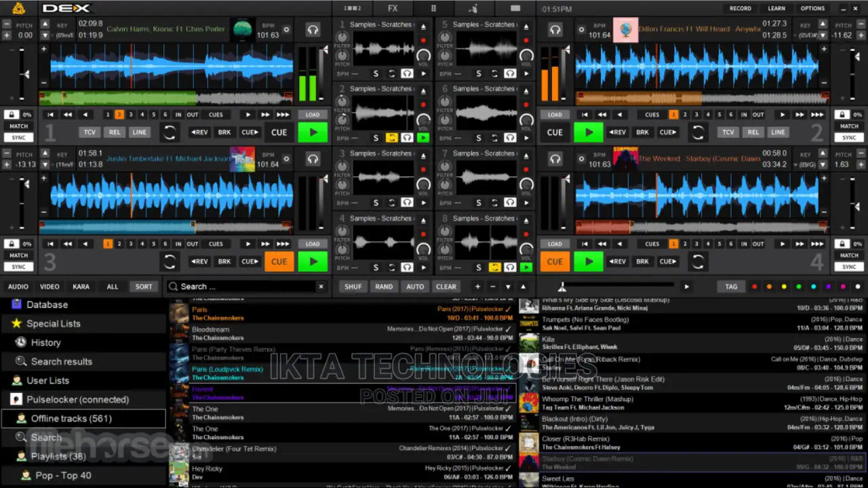The height and width of the screenshot is (488, 868).
Task: Open the CUES list on deck 1
Action: (x=216, y=115)
